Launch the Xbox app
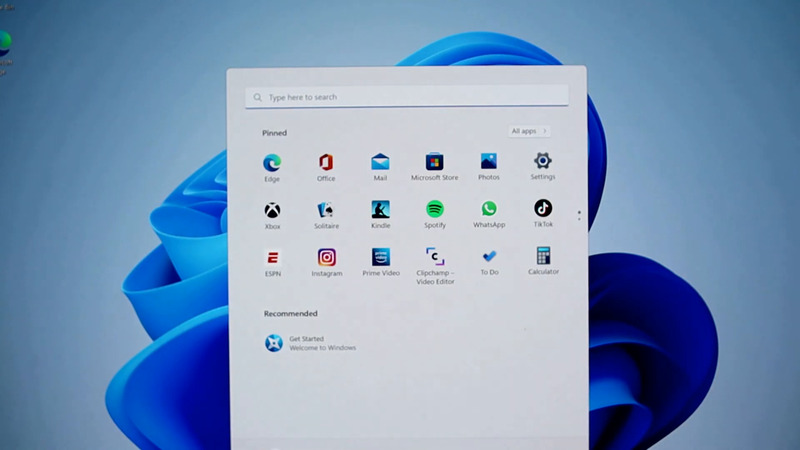The width and height of the screenshot is (800, 450). coord(272,210)
